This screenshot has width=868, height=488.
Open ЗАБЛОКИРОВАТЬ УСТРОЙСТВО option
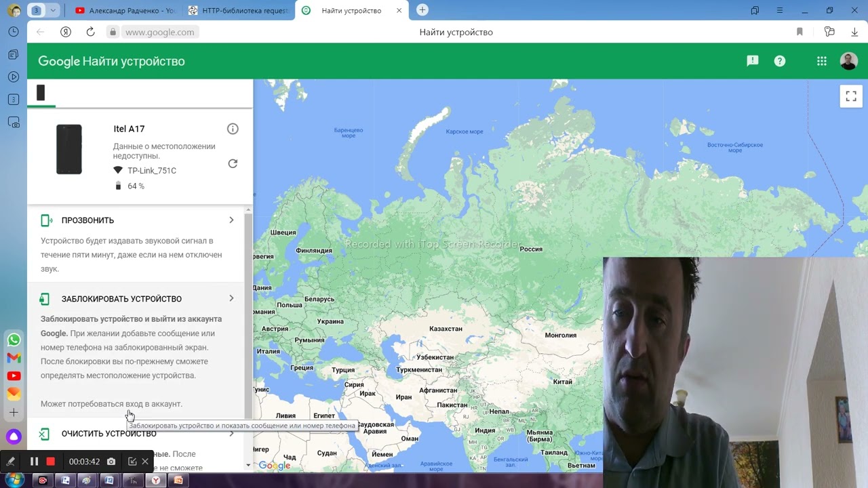point(136,299)
